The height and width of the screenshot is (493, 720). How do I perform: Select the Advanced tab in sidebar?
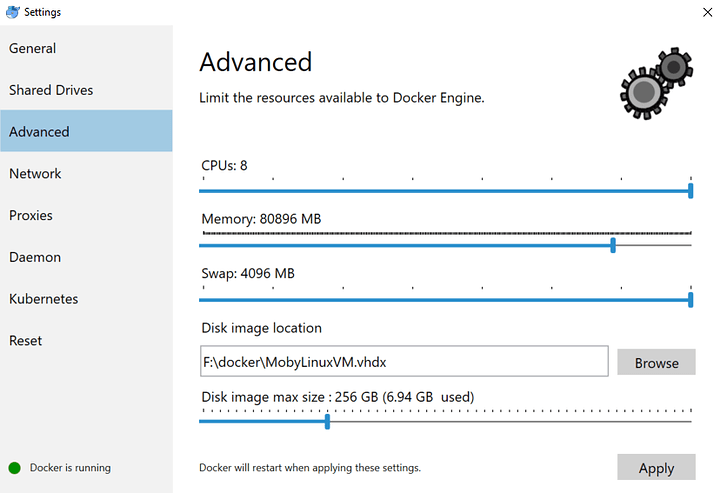click(40, 132)
